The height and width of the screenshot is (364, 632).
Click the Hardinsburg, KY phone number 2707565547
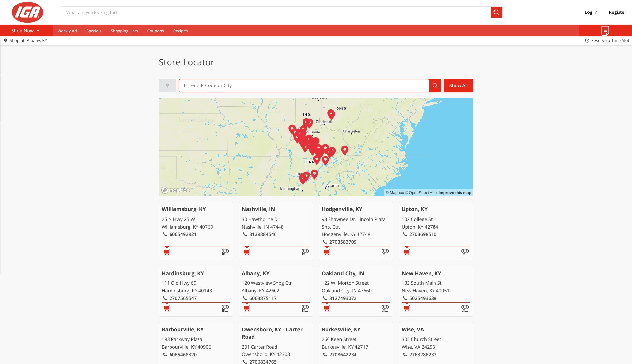pos(183,298)
